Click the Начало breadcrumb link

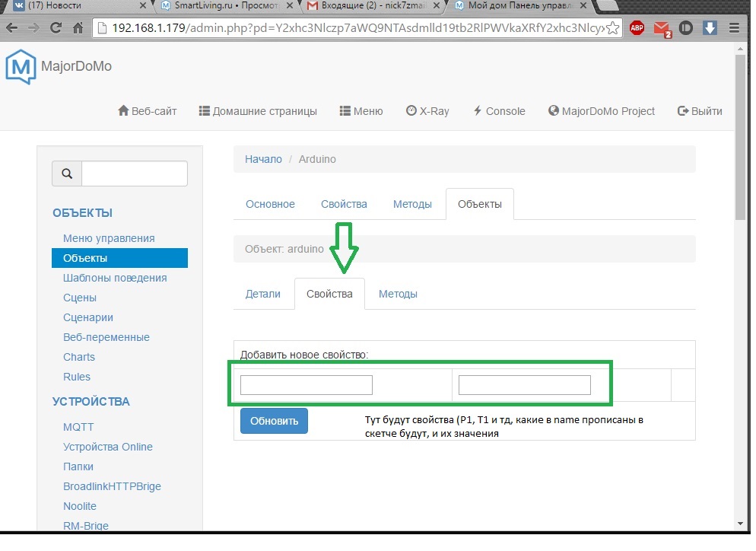pos(263,159)
